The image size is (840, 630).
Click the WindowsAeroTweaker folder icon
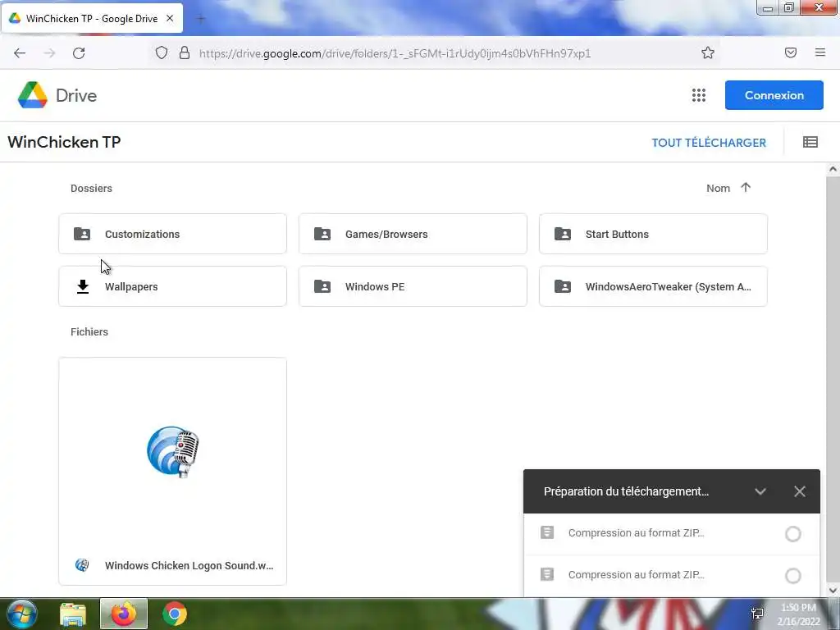pyautogui.click(x=563, y=286)
